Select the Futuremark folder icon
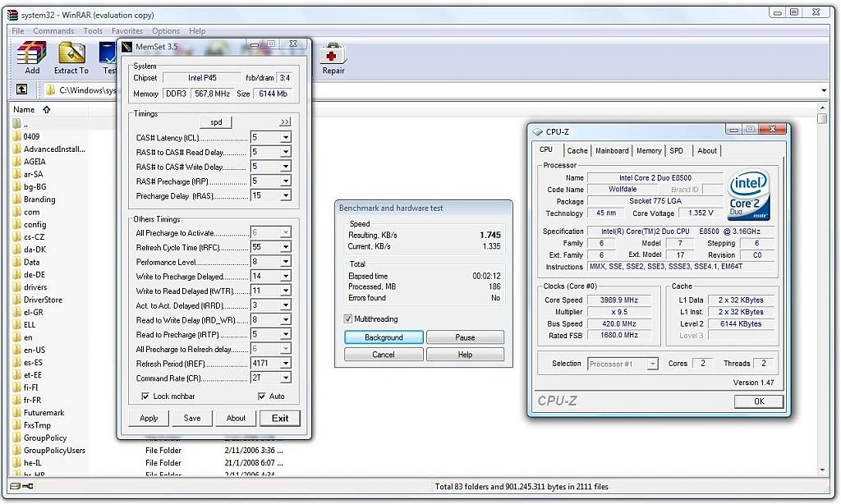Image resolution: width=841 pixels, height=504 pixels. [17, 412]
